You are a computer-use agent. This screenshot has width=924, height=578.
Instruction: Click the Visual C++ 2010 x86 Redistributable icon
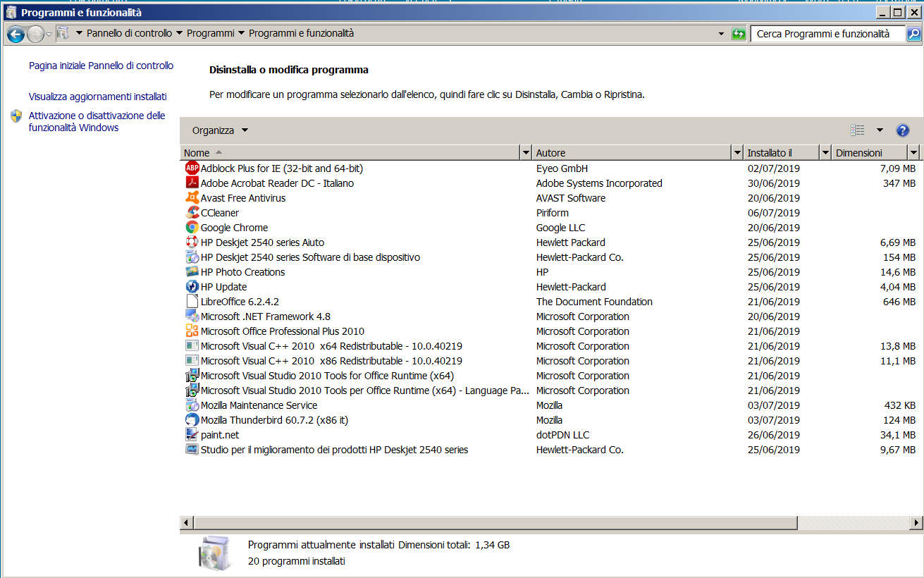click(x=192, y=361)
